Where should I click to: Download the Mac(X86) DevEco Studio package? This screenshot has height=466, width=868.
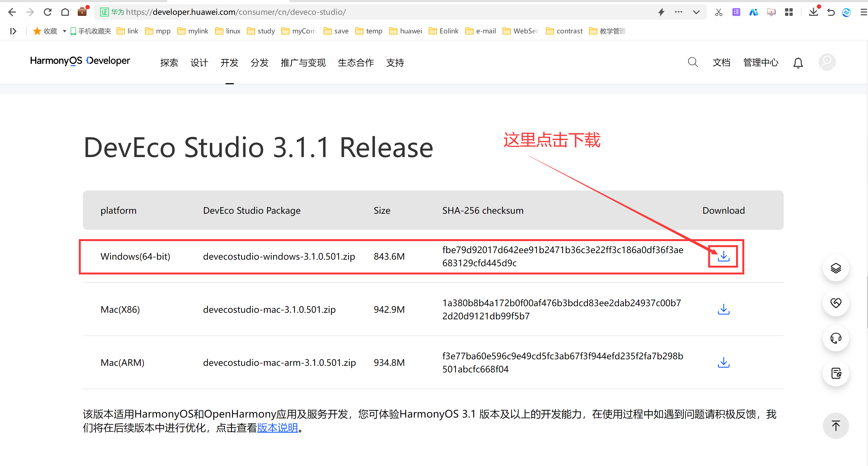click(723, 309)
